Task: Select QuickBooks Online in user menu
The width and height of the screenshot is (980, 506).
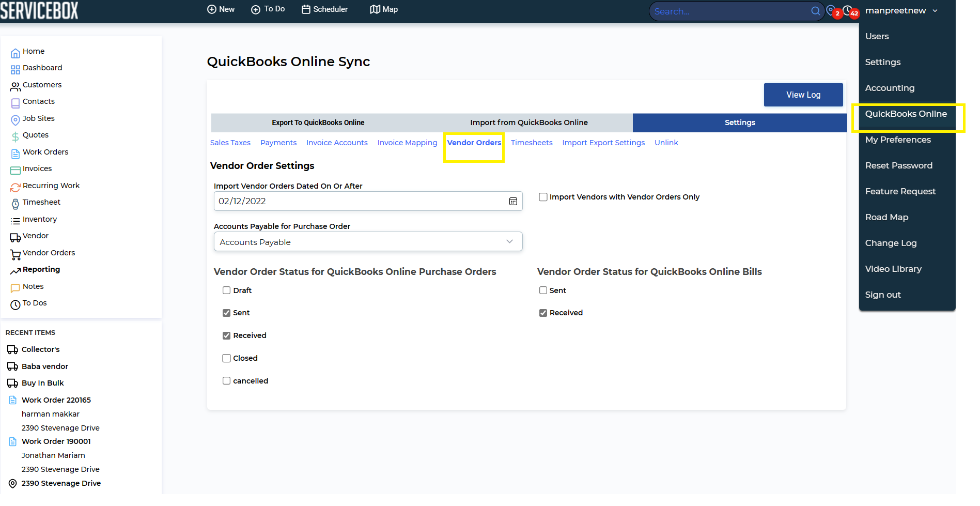Action: pyautogui.click(x=907, y=114)
